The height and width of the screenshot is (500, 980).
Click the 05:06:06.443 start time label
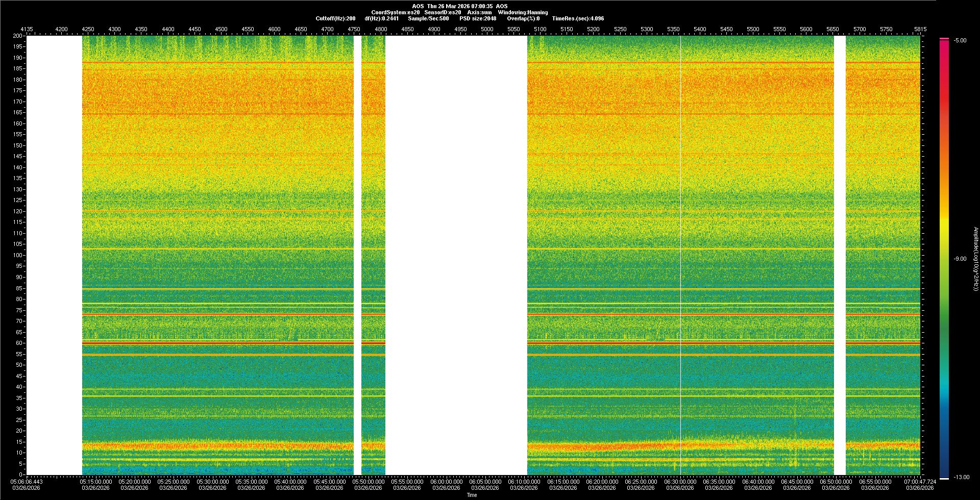click(27, 482)
